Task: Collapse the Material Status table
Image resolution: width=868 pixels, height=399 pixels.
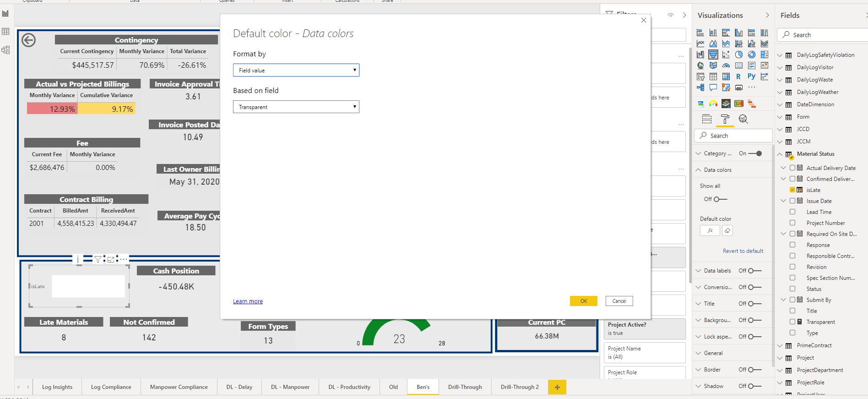Action: (x=780, y=154)
